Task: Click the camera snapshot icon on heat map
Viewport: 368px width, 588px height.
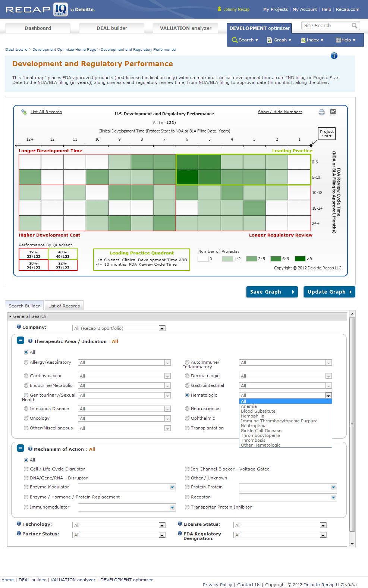Action: [x=333, y=112]
